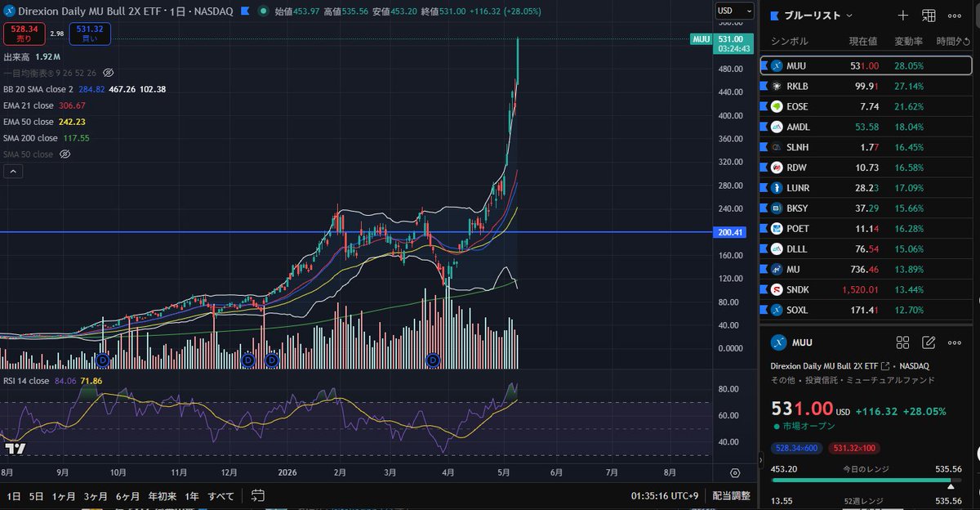Sort watchlist by the 変動率 column header
Image resolution: width=980 pixels, height=510 pixels.
click(908, 41)
